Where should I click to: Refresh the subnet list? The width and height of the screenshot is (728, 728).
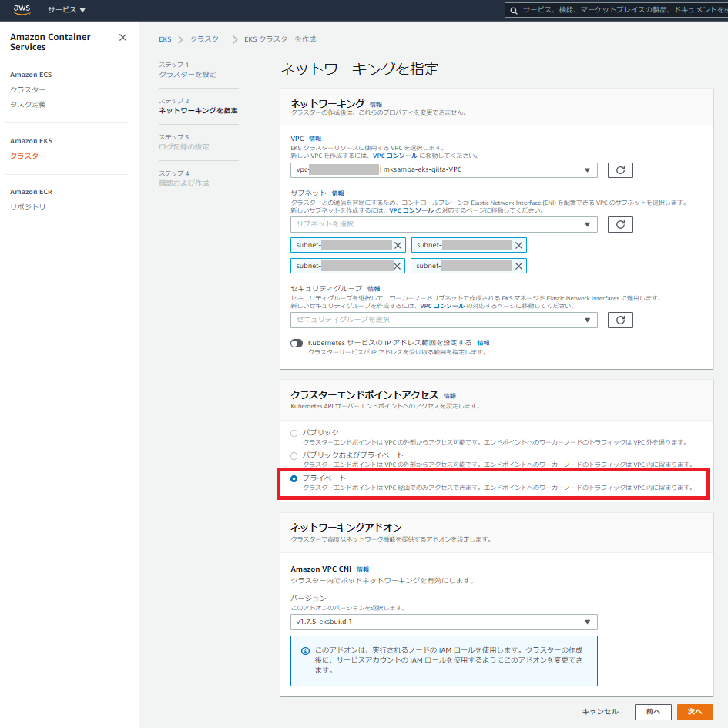[620, 225]
